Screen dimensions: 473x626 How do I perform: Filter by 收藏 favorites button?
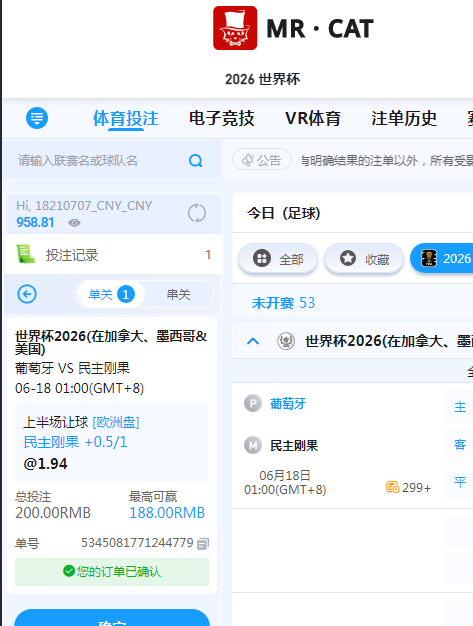click(x=364, y=259)
